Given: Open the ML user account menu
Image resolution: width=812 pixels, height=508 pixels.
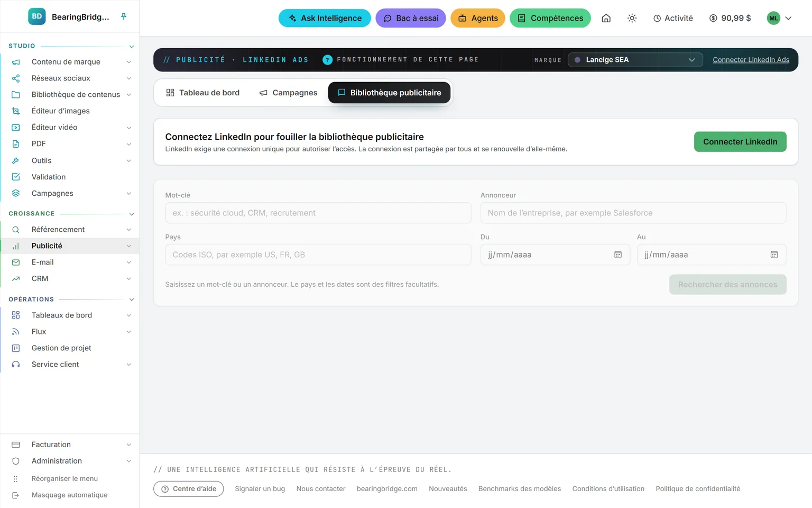Looking at the screenshot, I should pyautogui.click(x=779, y=18).
